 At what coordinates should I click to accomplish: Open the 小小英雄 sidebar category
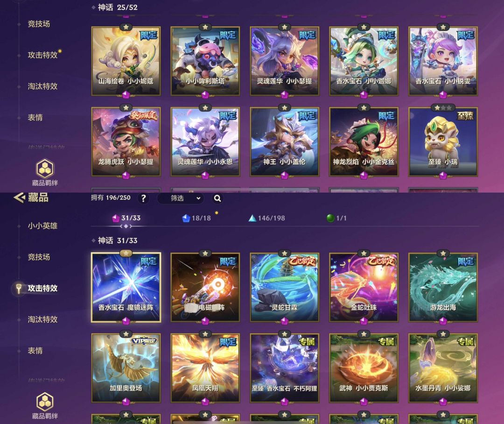(42, 226)
